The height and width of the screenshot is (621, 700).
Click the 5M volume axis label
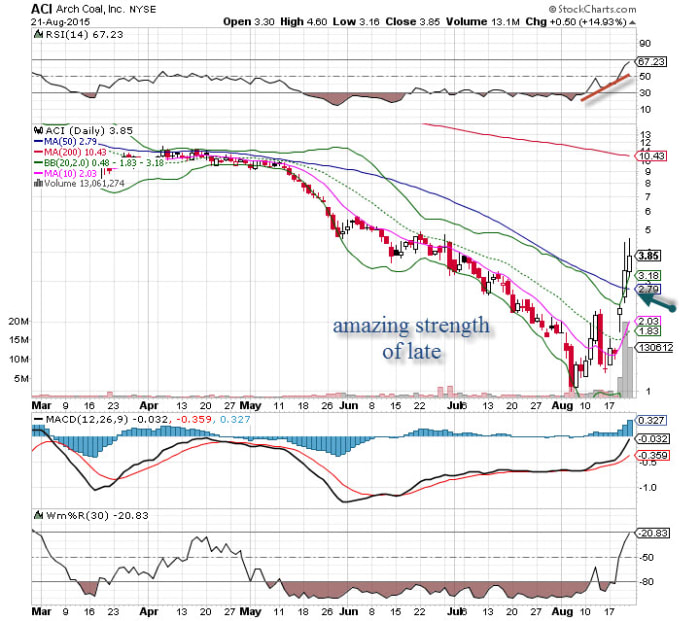point(21,379)
